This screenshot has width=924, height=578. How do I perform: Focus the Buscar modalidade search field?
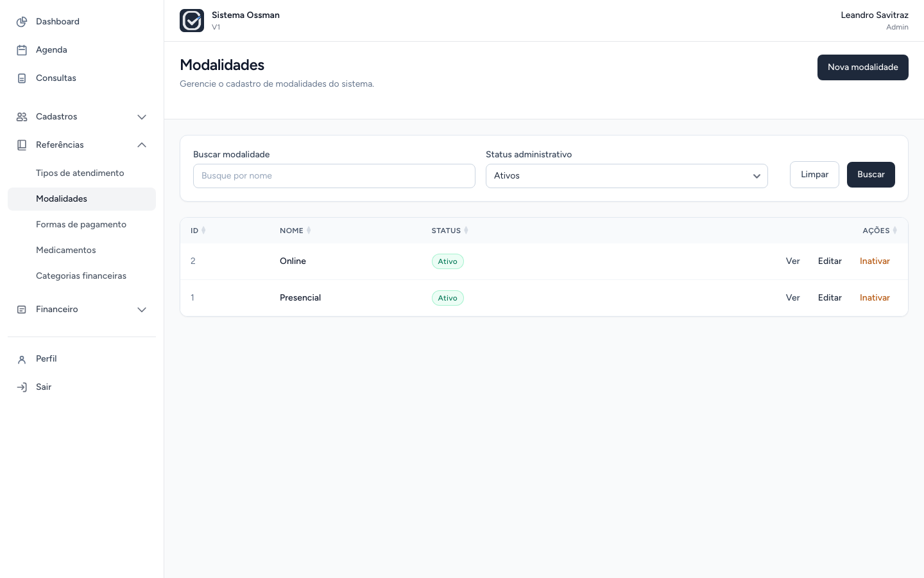point(334,176)
